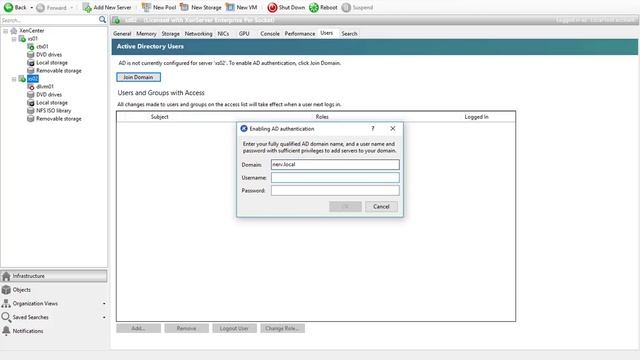The width and height of the screenshot is (640, 360).
Task: Click the Domain input field
Action: [335, 164]
